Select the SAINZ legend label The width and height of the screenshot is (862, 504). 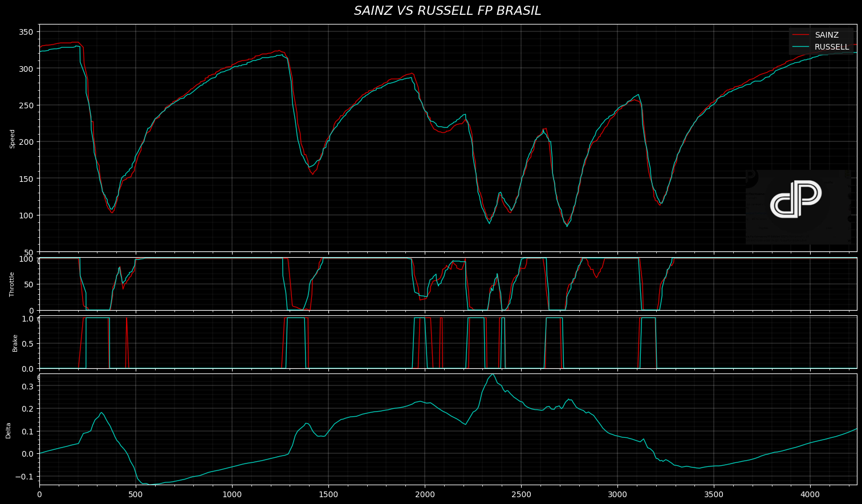coord(826,35)
